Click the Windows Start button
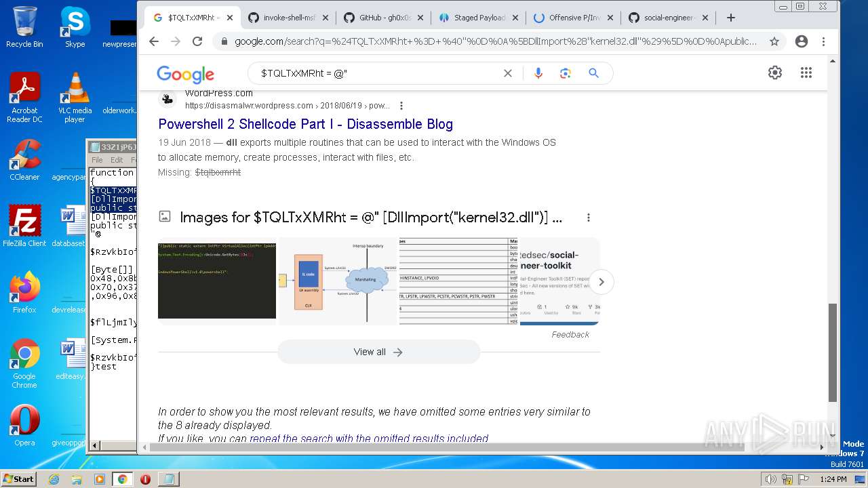 click(x=18, y=479)
